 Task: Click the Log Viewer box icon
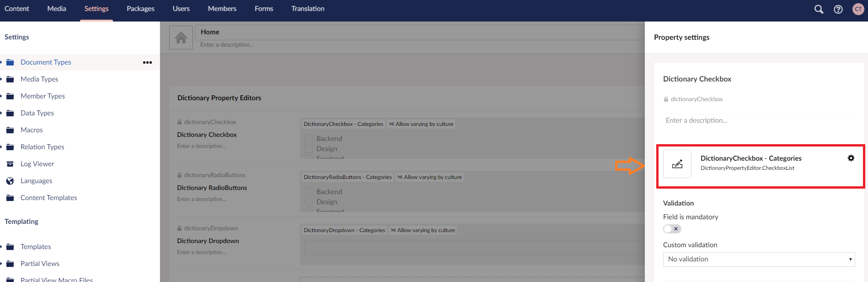click(x=10, y=164)
